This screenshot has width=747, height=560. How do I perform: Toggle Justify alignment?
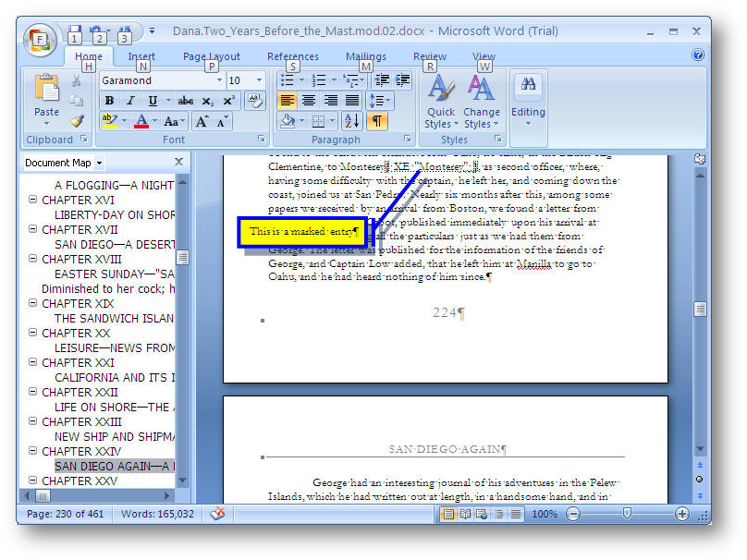click(x=352, y=101)
